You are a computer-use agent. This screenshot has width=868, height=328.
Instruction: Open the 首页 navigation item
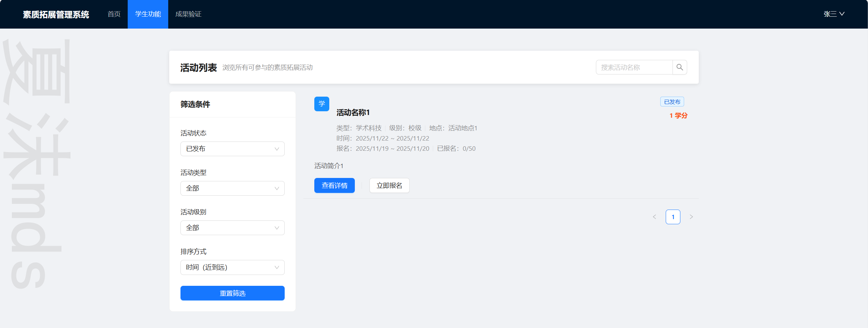click(114, 14)
